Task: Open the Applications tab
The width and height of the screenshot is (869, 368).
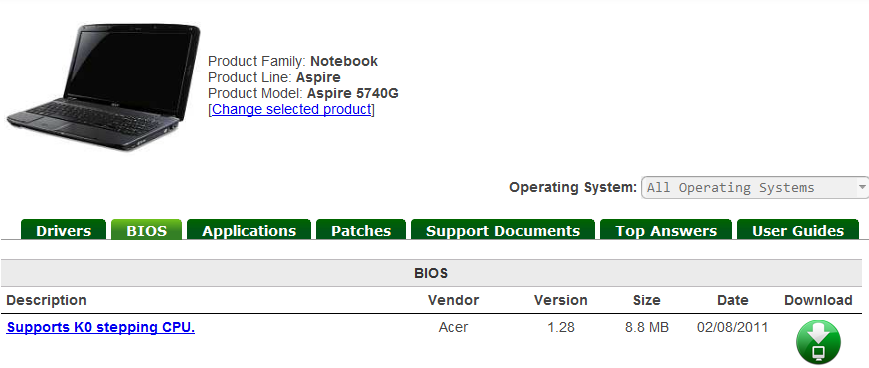Action: [x=249, y=230]
